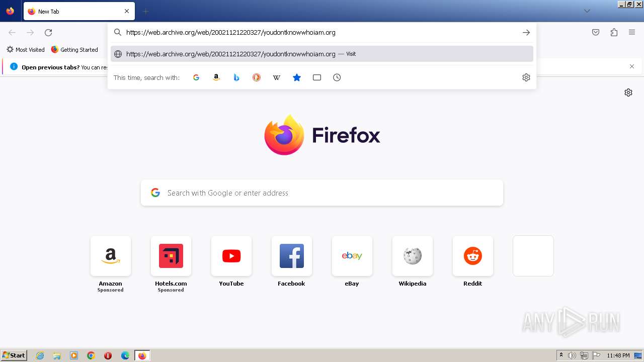This screenshot has height=362, width=644.
Task: Search this time with Wikipedia
Action: click(277, 77)
